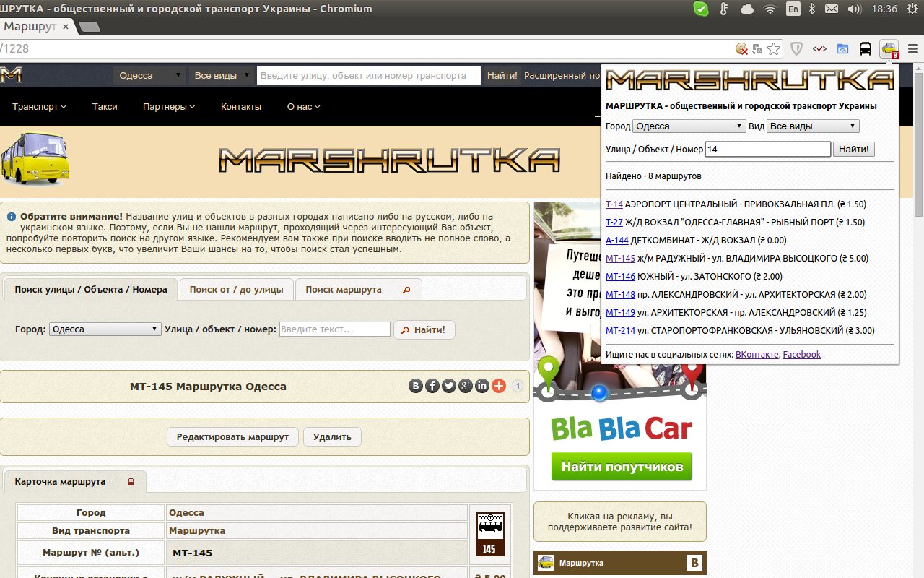Select the Карточка маршрута tab
Screen dimensions: 924x578
pyautogui.click(x=75, y=482)
